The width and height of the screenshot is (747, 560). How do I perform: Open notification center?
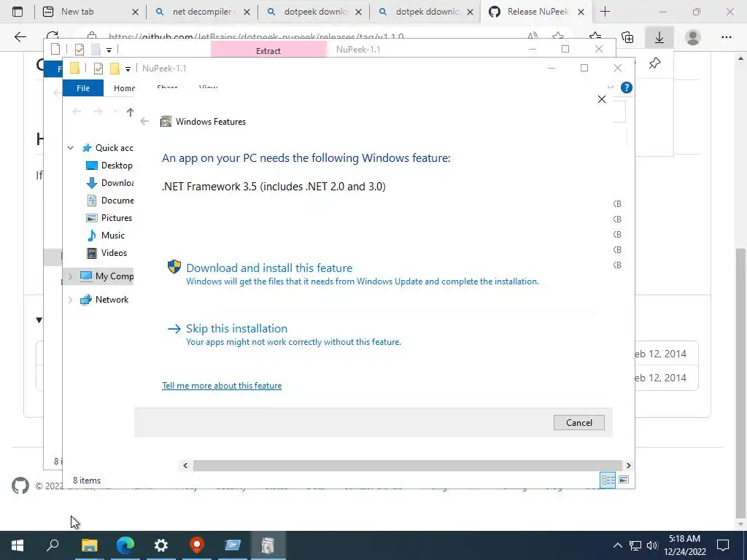point(723,545)
